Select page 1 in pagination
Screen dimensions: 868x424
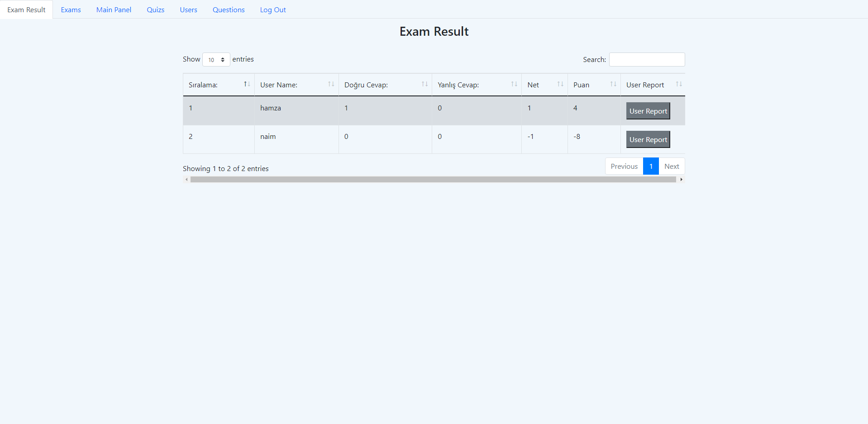coord(651,166)
